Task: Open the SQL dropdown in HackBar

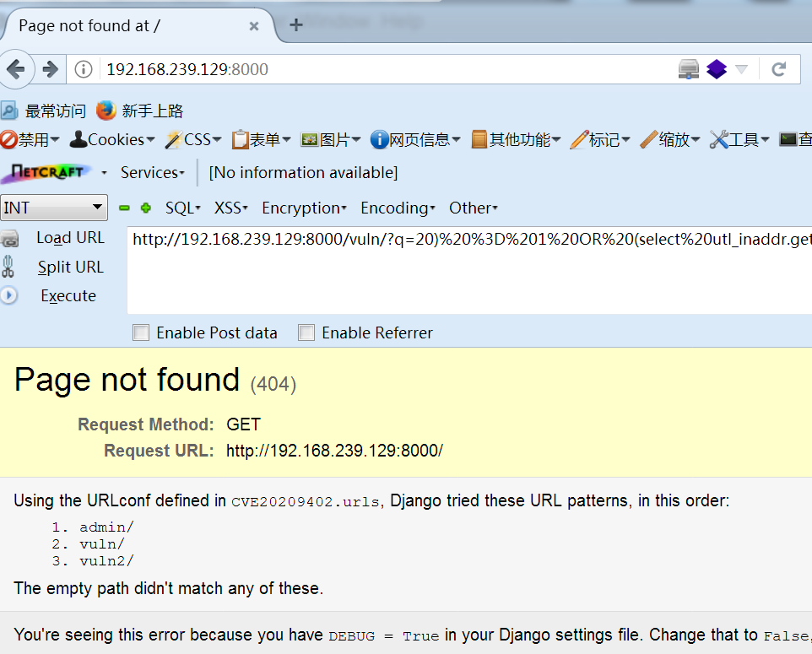Action: tap(181, 208)
